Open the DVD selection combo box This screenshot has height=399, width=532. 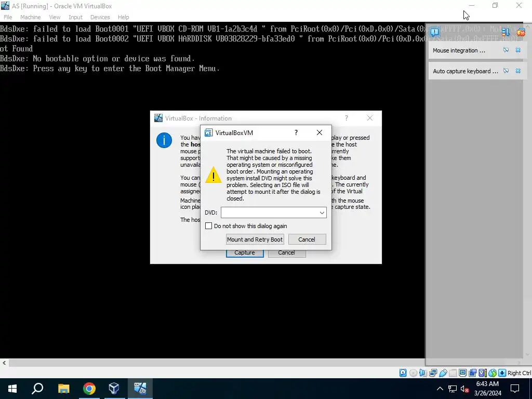273,212
